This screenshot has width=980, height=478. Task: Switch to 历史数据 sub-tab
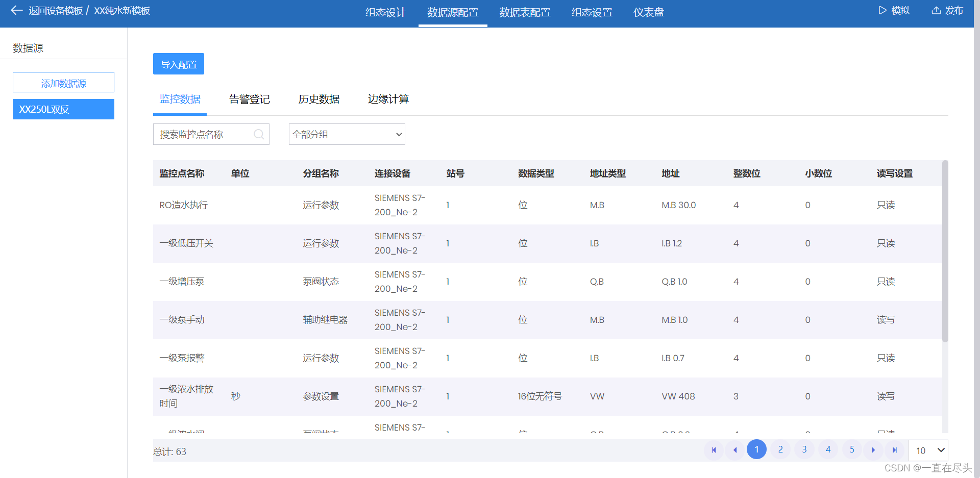tap(319, 99)
